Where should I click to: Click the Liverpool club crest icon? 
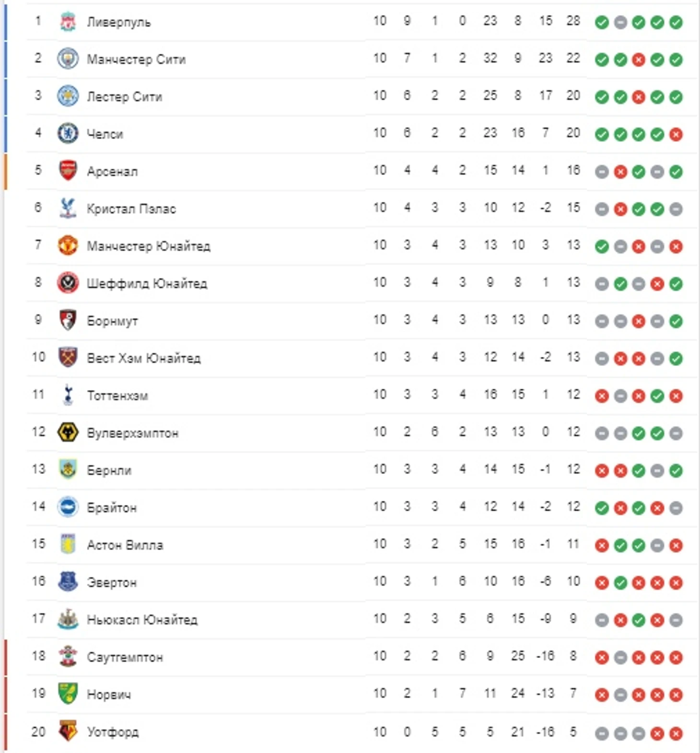(x=68, y=22)
